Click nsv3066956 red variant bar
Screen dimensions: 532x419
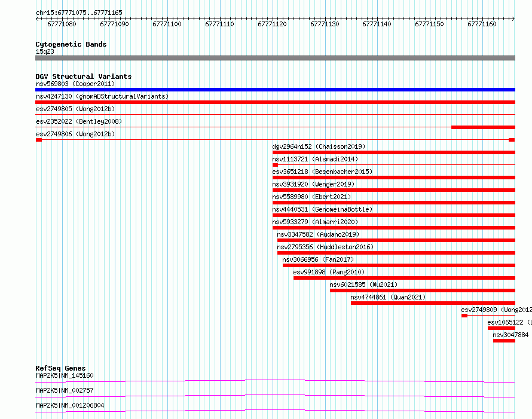pos(399,265)
